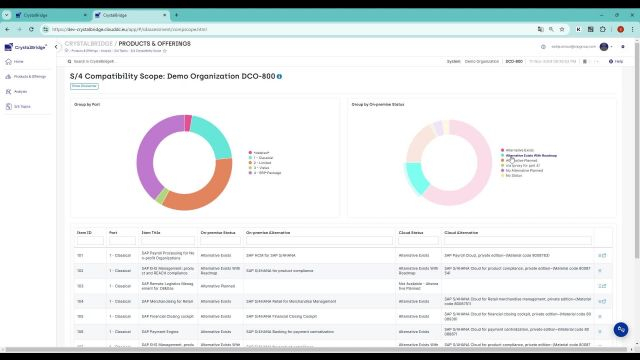Collapse the sidebar with the chevron
The height and width of the screenshot is (360, 640).
click(56, 47)
